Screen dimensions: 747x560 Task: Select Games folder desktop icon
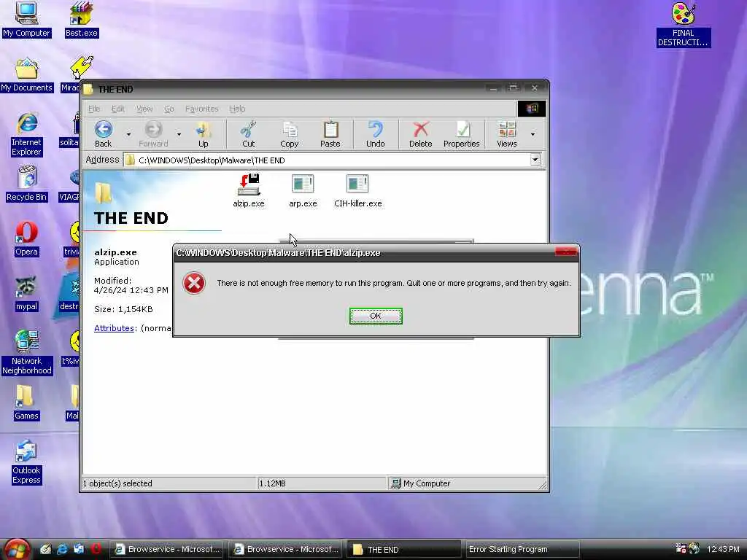[x=26, y=402]
